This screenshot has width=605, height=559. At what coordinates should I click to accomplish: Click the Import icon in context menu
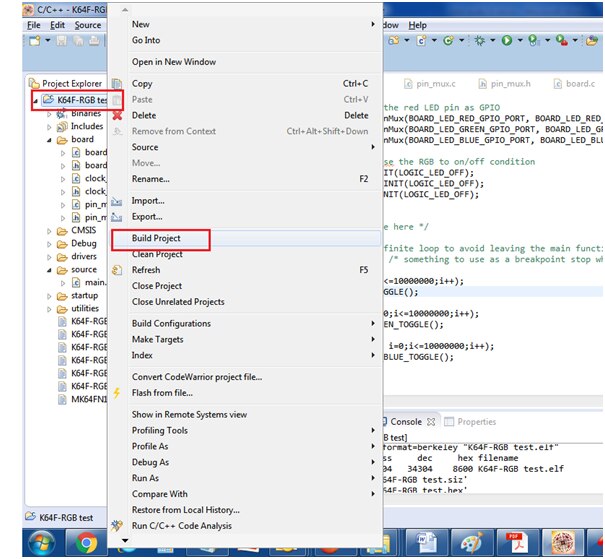click(117, 201)
